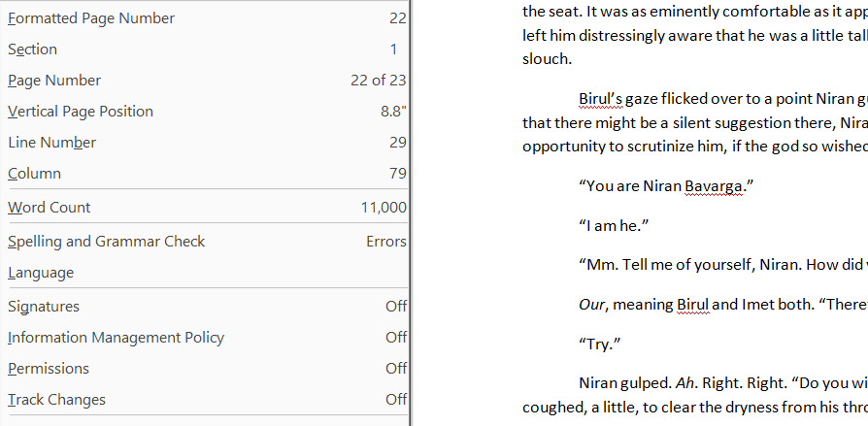
Task: Toggle the Signatures status option
Action: click(44, 307)
